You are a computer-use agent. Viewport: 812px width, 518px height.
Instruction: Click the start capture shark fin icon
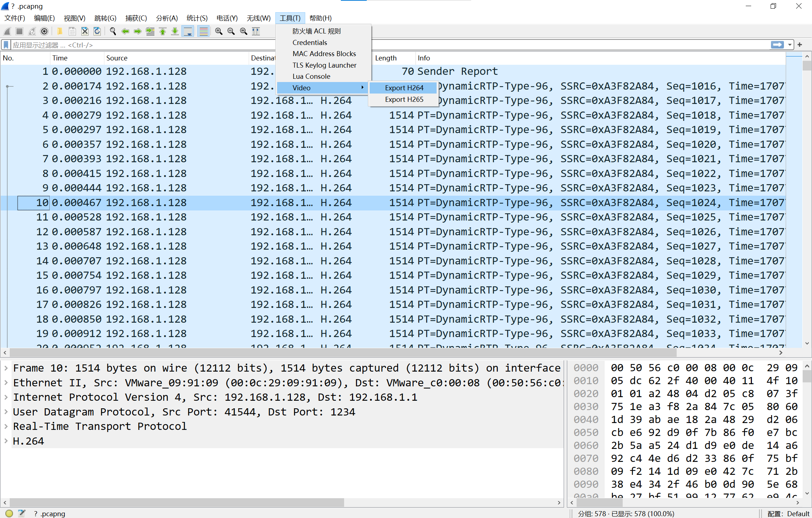pyautogui.click(x=7, y=31)
